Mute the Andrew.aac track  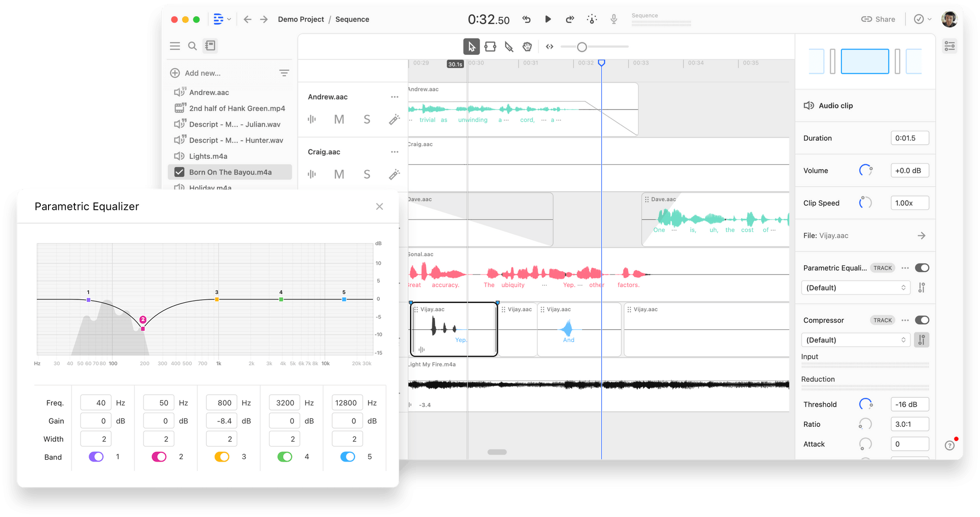[339, 119]
